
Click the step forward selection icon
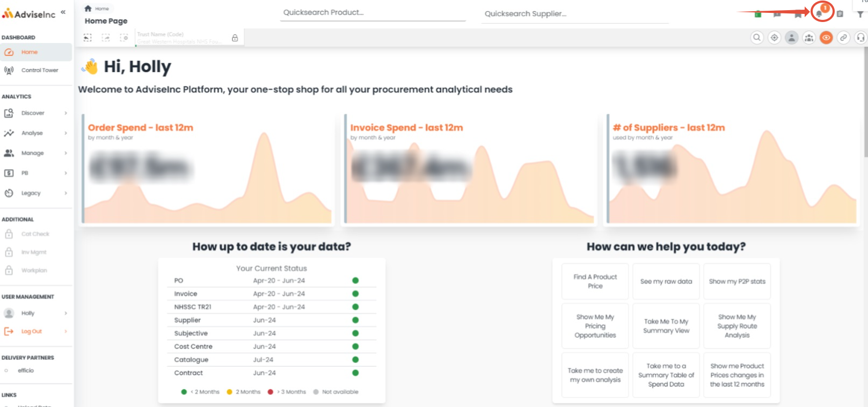pos(106,38)
